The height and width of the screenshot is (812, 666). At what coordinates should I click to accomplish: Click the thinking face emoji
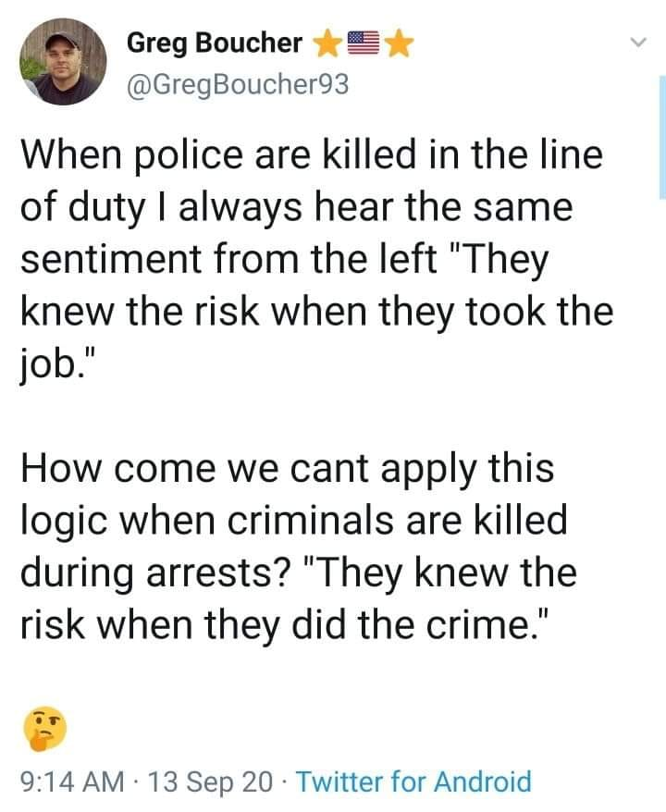(45, 728)
